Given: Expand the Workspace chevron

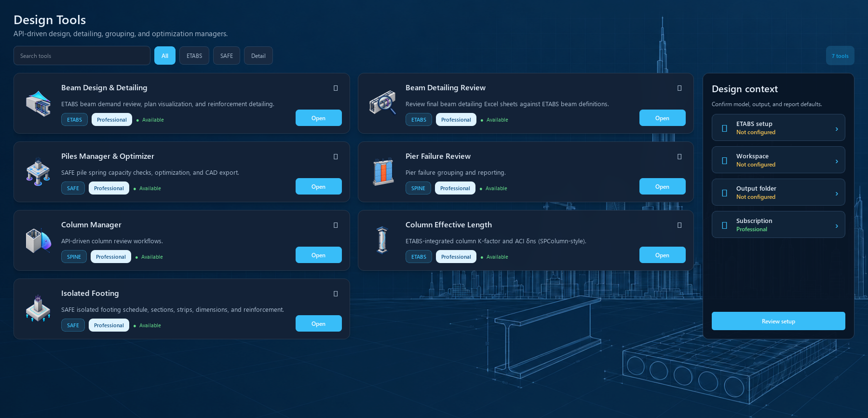Looking at the screenshot, I should pos(837,161).
